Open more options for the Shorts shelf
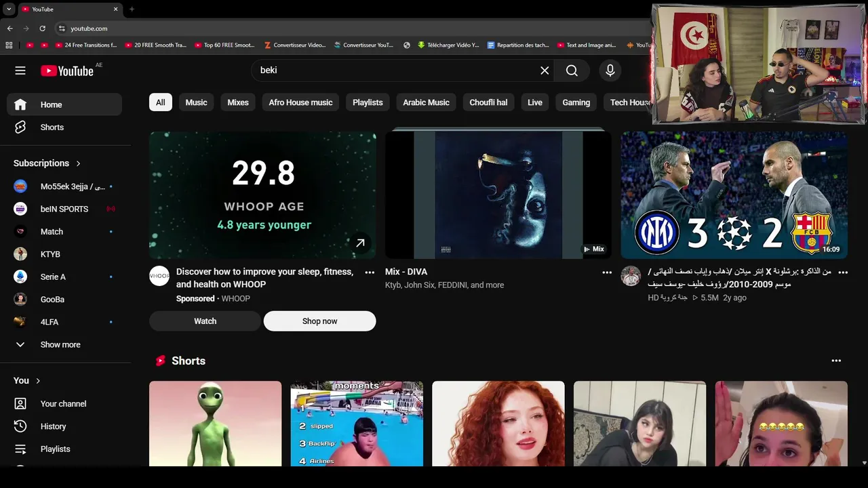The width and height of the screenshot is (868, 488). tap(836, 361)
